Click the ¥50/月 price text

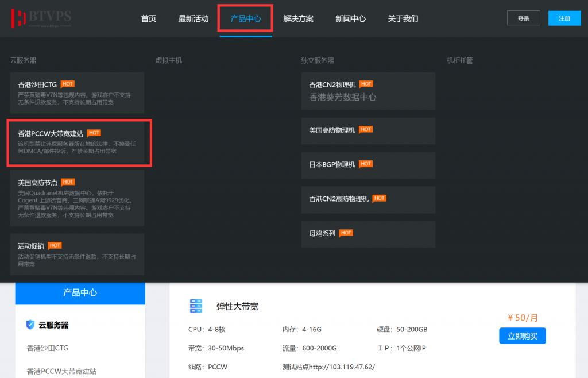tap(523, 318)
